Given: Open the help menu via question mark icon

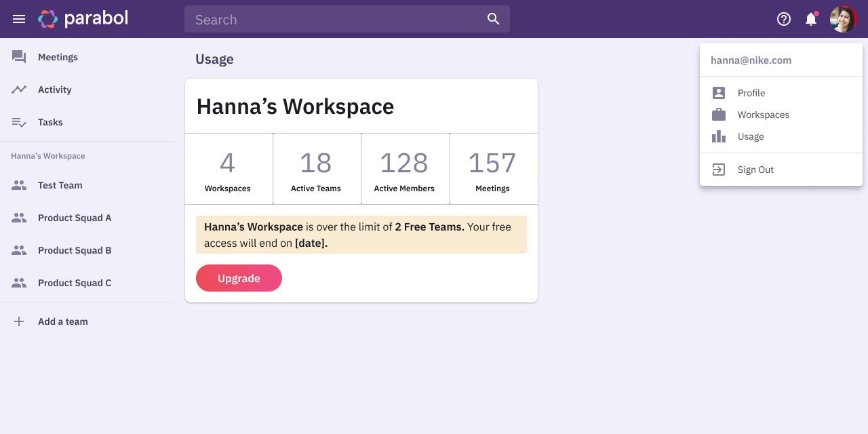Looking at the screenshot, I should [x=783, y=19].
